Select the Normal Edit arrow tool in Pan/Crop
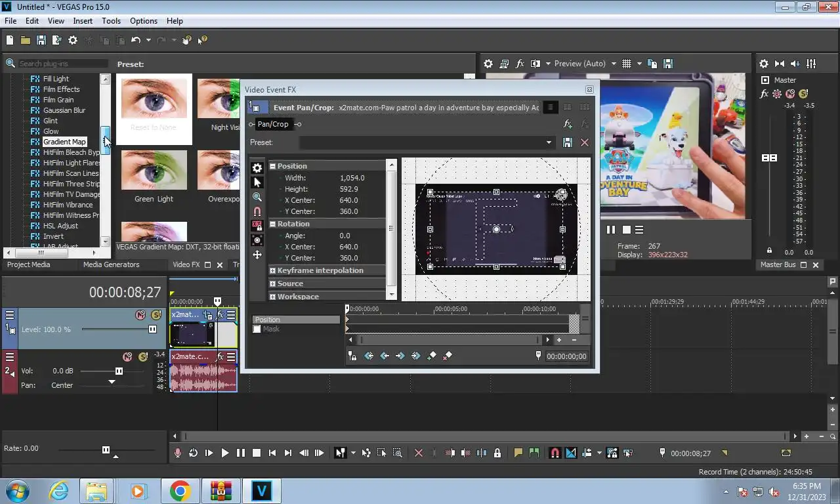The height and width of the screenshot is (504, 840). (x=257, y=182)
